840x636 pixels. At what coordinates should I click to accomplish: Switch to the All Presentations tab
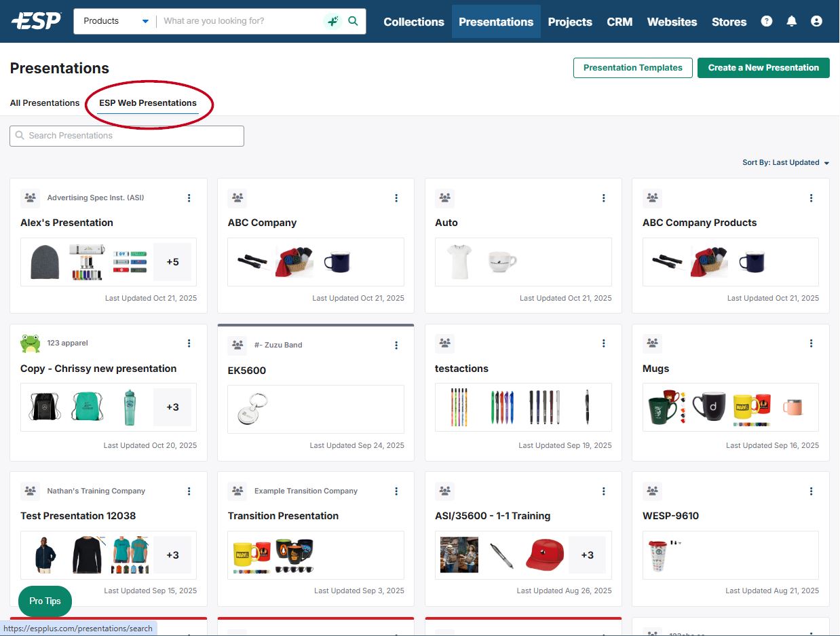pos(45,103)
